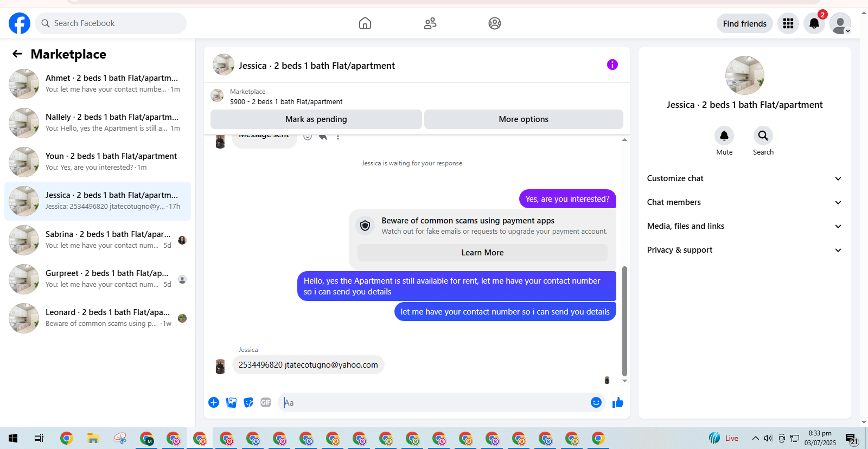Choose a sticker icon

pos(248,402)
